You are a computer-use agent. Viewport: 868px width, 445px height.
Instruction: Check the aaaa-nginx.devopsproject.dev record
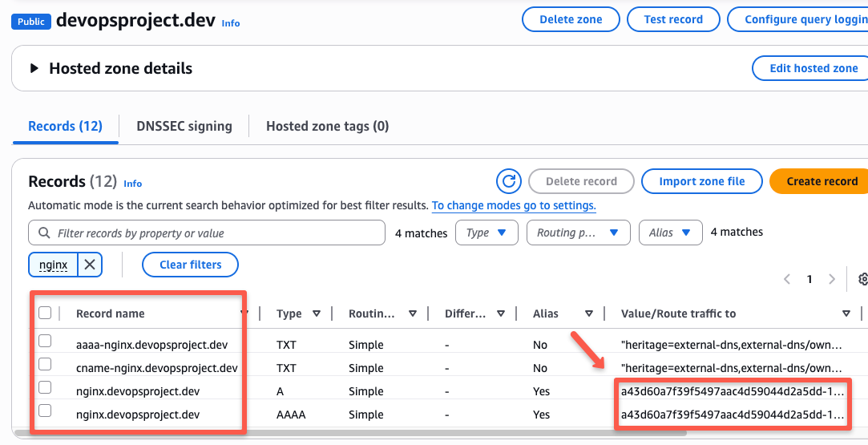[45, 341]
